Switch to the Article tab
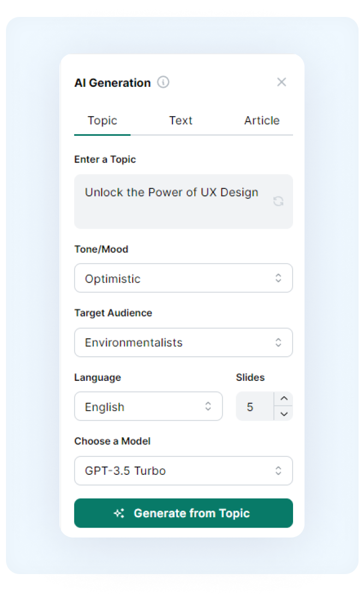364x603 pixels. click(262, 121)
